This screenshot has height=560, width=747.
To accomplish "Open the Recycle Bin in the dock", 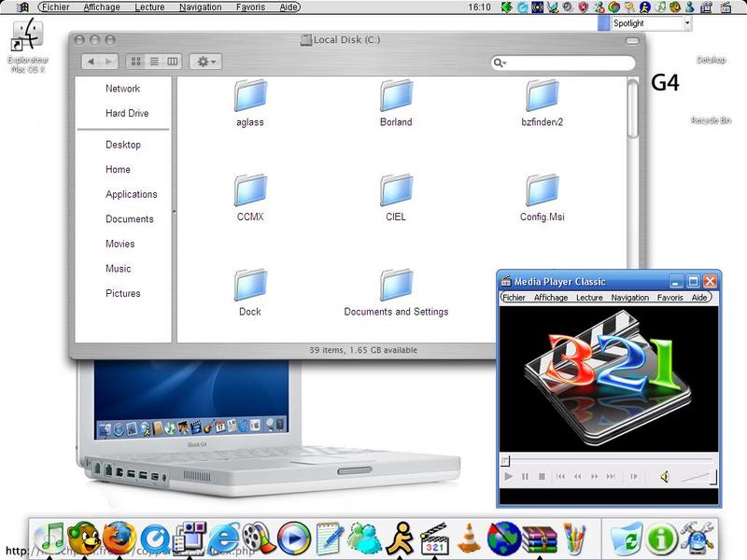I will click(626, 539).
